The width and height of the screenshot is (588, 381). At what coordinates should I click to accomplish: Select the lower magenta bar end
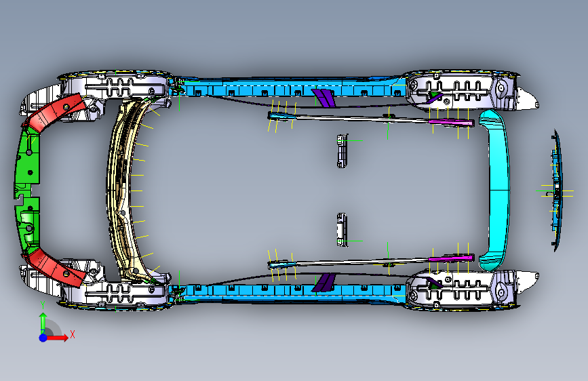click(x=451, y=258)
